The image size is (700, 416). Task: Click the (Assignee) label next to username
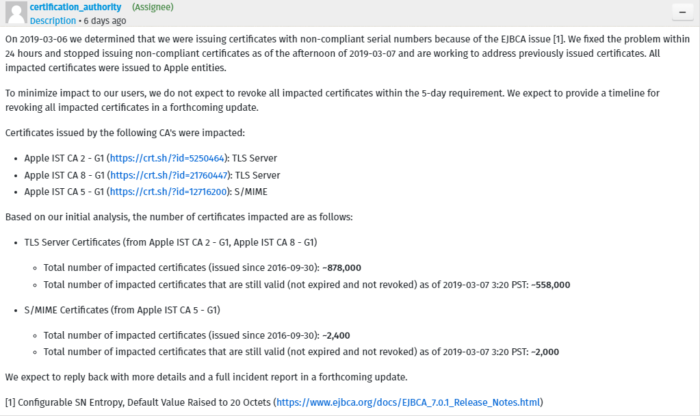tap(153, 7)
